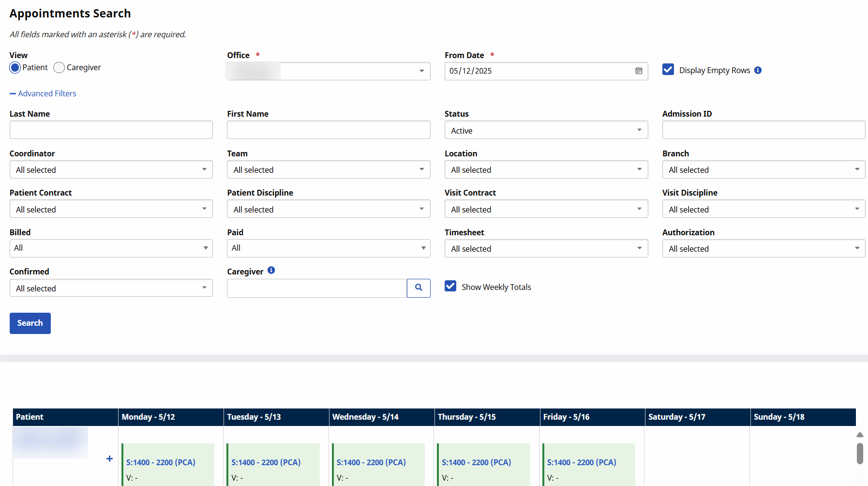
Task: Open the Coordinator dropdown
Action: pos(111,170)
